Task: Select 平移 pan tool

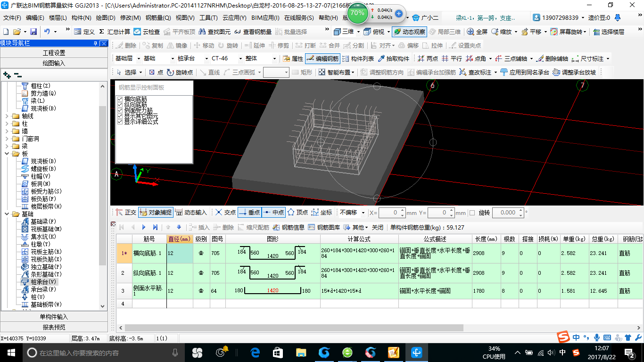Action: click(531, 32)
